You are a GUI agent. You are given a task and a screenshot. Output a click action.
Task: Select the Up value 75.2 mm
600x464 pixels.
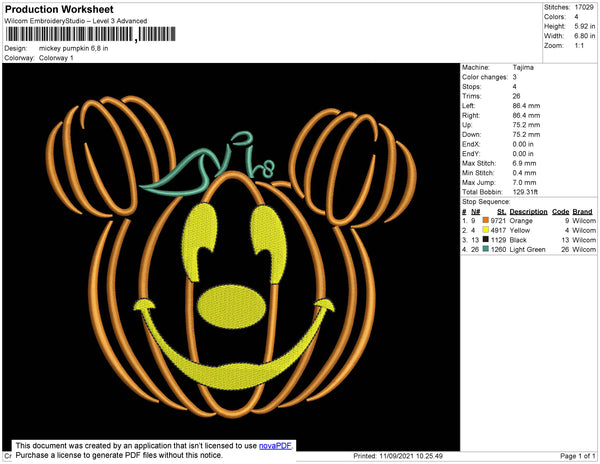(527, 125)
